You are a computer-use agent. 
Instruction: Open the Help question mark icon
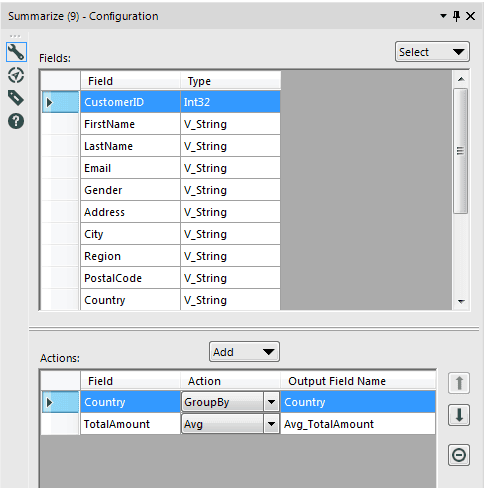click(x=16, y=121)
